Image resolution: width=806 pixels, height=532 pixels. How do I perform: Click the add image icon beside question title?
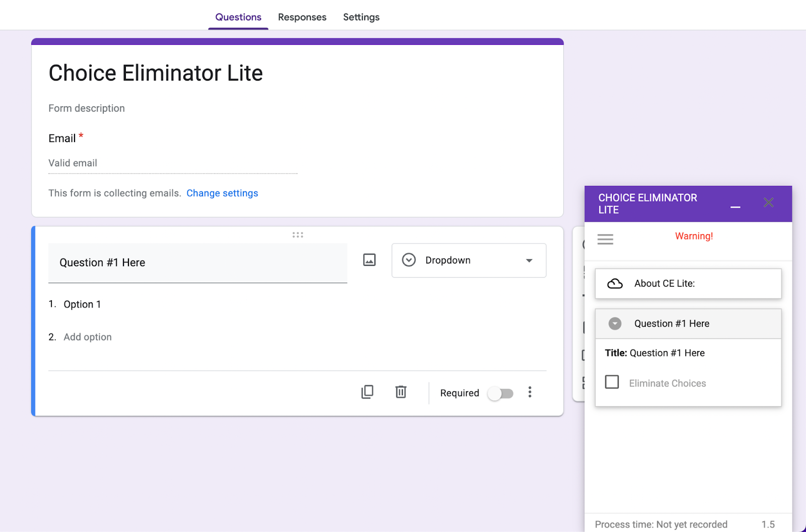369,260
